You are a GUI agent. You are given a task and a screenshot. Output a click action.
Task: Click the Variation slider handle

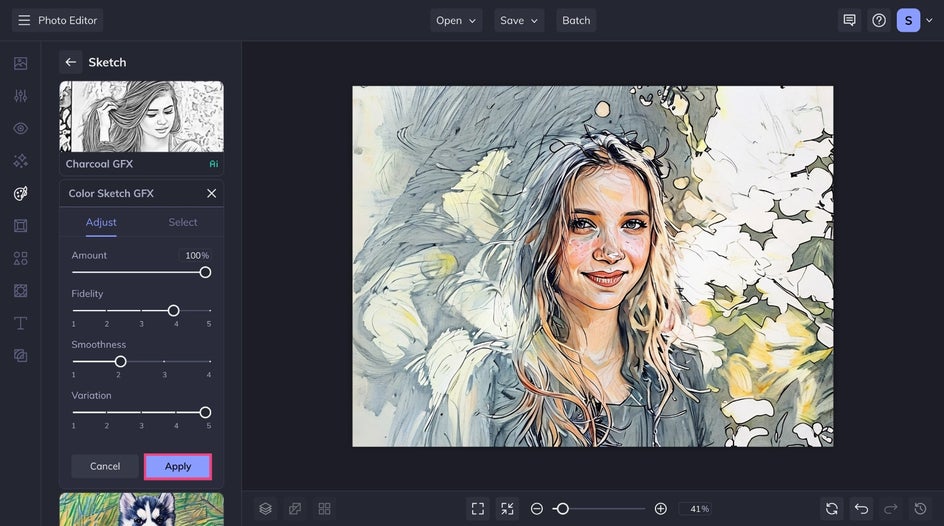(205, 413)
